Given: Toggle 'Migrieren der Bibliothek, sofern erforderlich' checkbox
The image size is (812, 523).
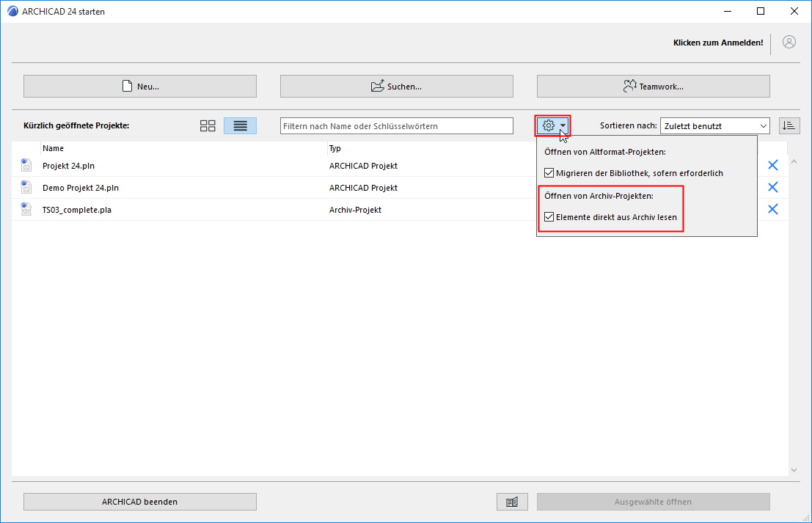Looking at the screenshot, I should 549,173.
